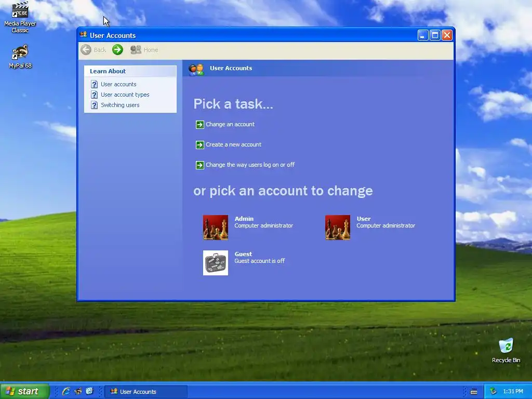Click the User Accounts header icon
Viewport: 532px width, 399px height.
pyautogui.click(x=196, y=69)
